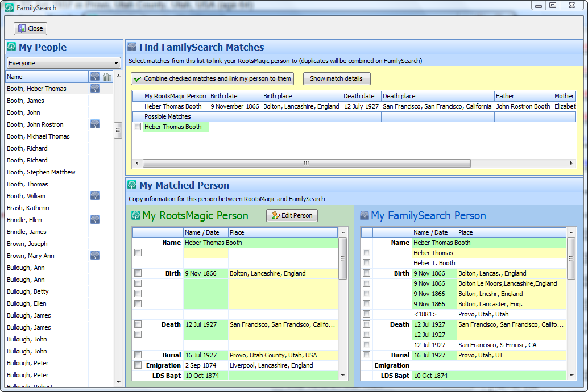This screenshot has height=392, width=588.
Task: Select Brown, Joseph in people list
Action: (x=47, y=244)
